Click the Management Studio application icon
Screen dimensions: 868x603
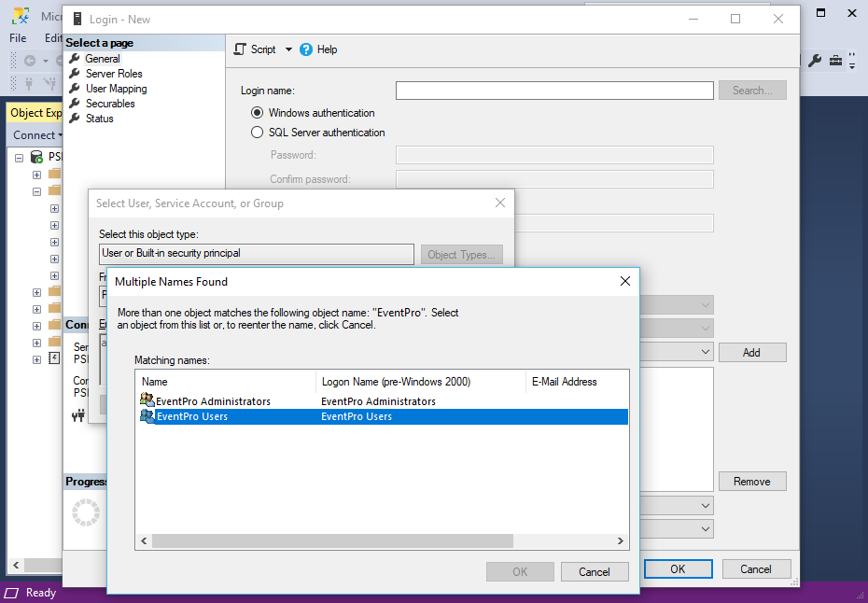pyautogui.click(x=21, y=17)
